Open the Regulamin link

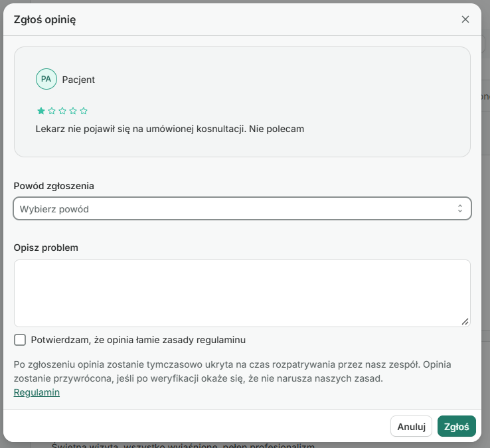(37, 392)
